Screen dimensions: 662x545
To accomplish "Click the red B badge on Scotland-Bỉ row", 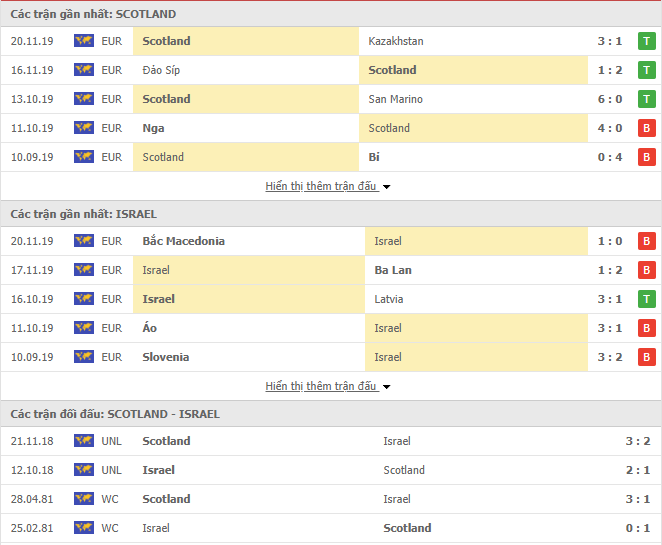I will click(646, 157).
